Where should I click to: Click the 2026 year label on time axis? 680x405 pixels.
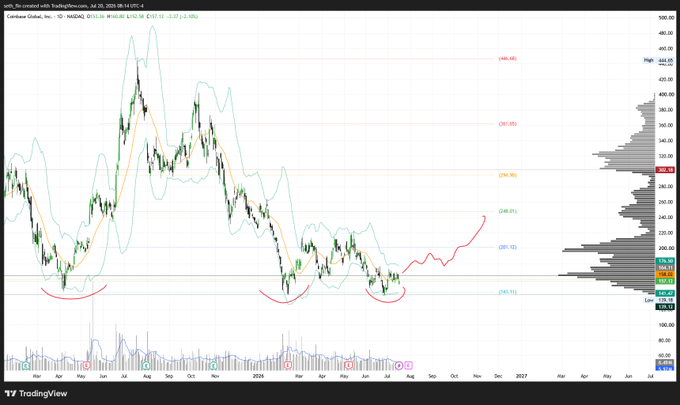pos(258,376)
